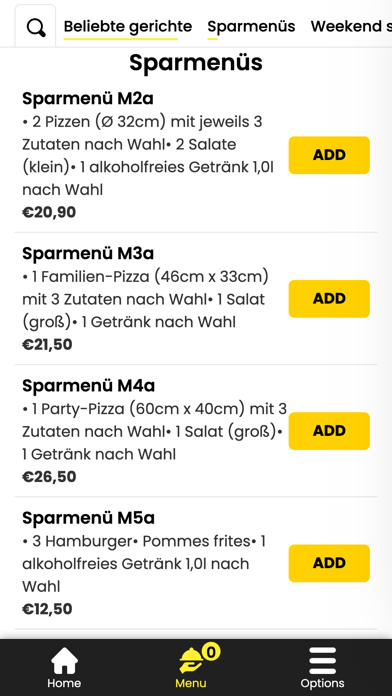Open the Sparmenü M5a item title
The height and width of the screenshot is (696, 392).
[88, 518]
